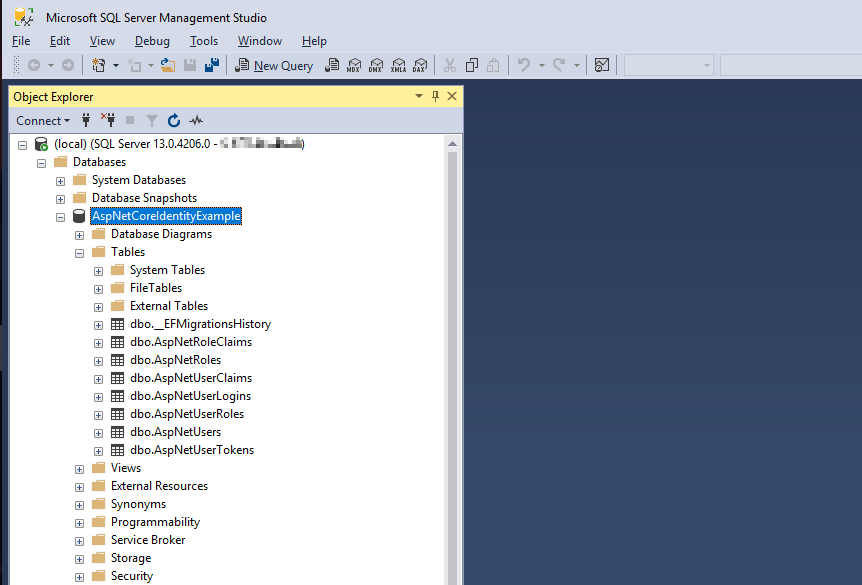Screen dimensions: 862x585
Task: Click the New Query button
Action: click(274, 65)
